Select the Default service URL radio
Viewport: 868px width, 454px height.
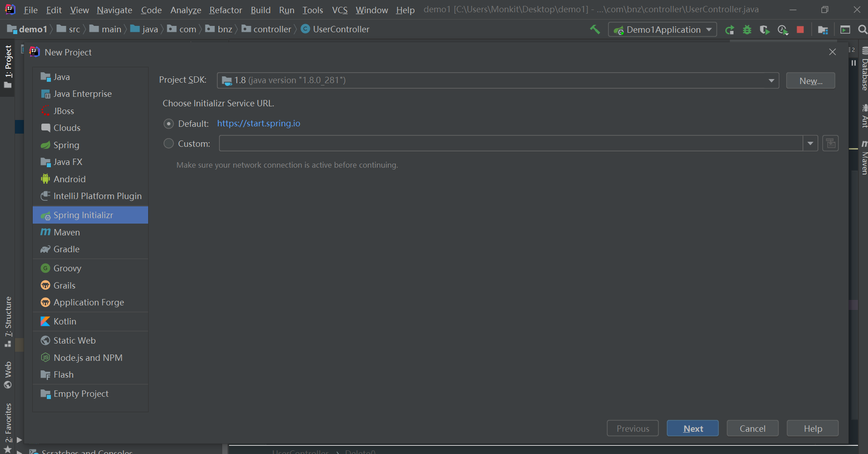coord(169,124)
